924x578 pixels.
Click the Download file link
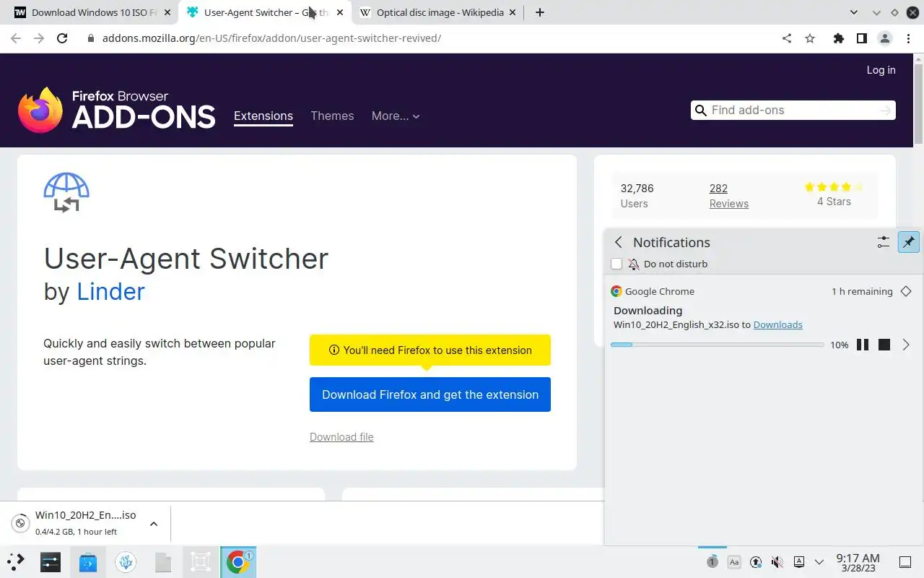[341, 437]
